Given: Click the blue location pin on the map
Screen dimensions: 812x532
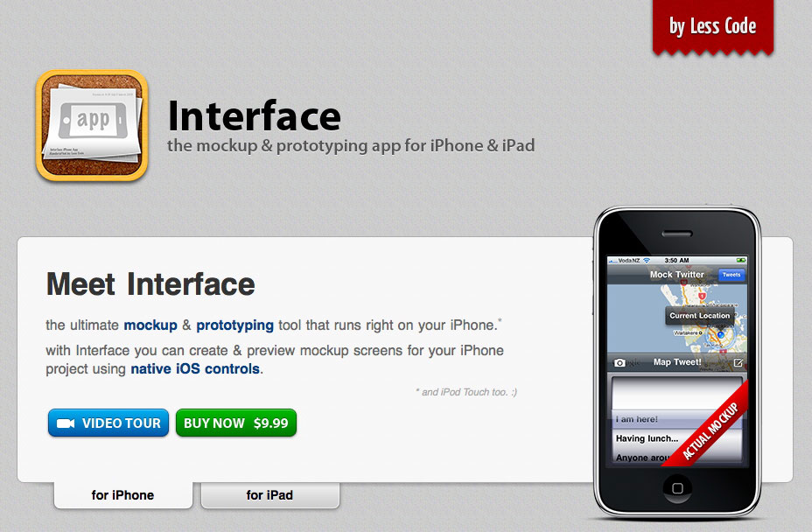Looking at the screenshot, I should tap(720, 334).
